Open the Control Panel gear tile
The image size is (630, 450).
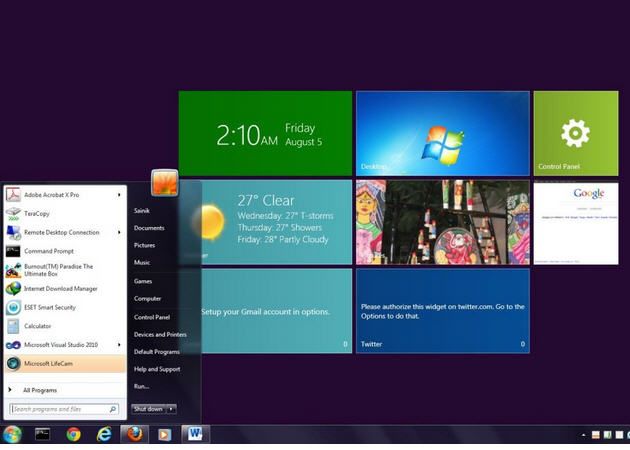point(575,133)
